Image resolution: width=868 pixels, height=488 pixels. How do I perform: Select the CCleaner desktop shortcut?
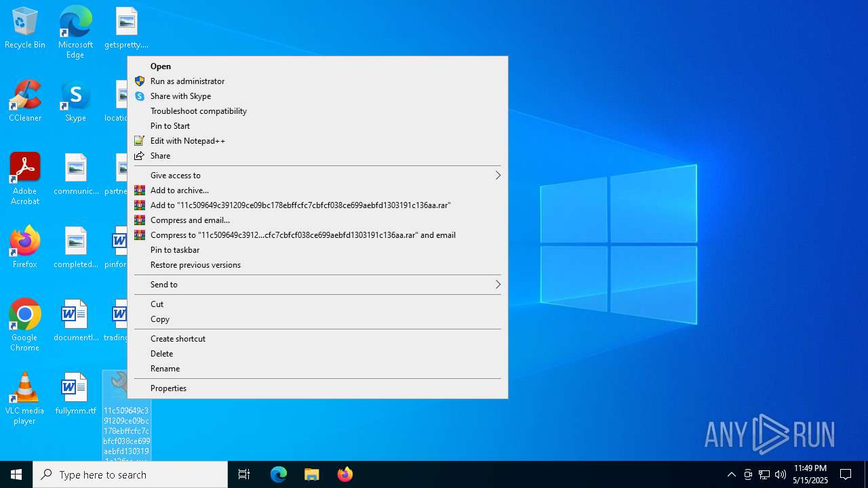(x=25, y=102)
